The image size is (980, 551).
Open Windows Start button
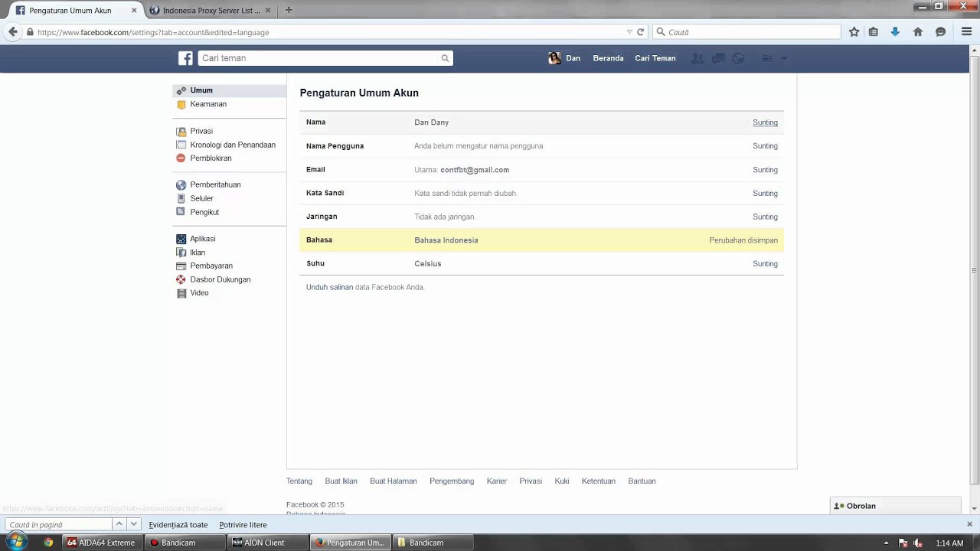[15, 542]
